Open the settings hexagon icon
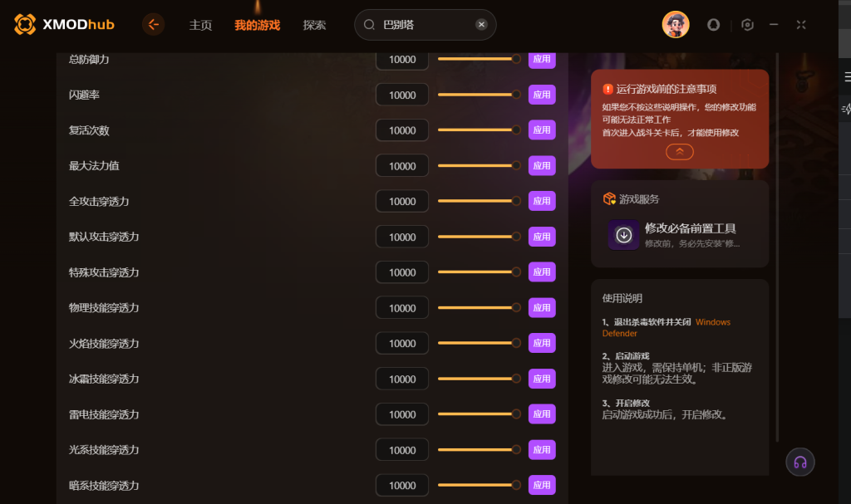The image size is (851, 504). click(x=747, y=25)
